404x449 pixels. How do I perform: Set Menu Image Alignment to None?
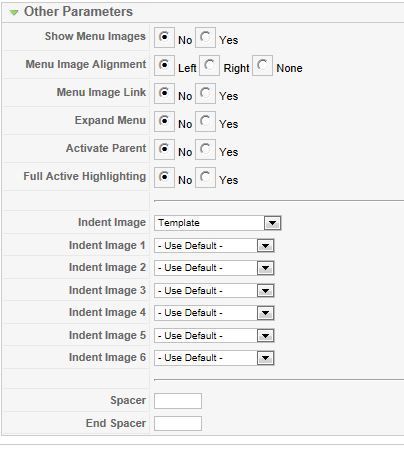pos(262,65)
